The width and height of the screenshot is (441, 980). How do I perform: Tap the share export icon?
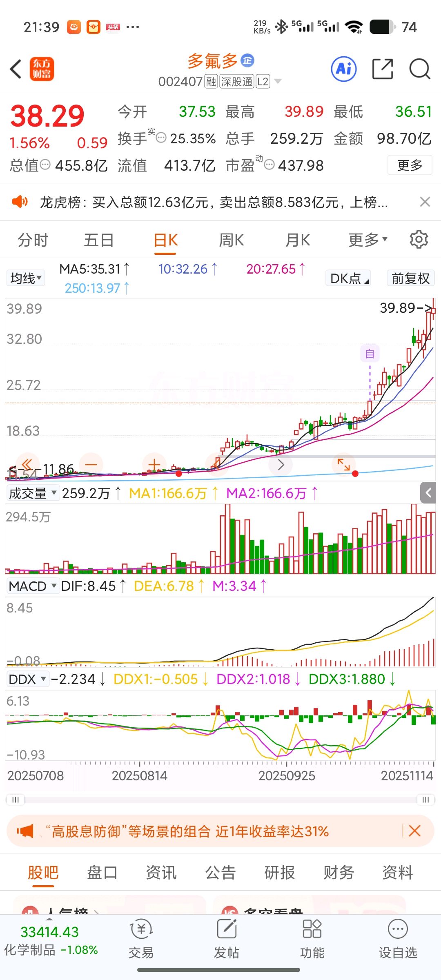[x=383, y=69]
